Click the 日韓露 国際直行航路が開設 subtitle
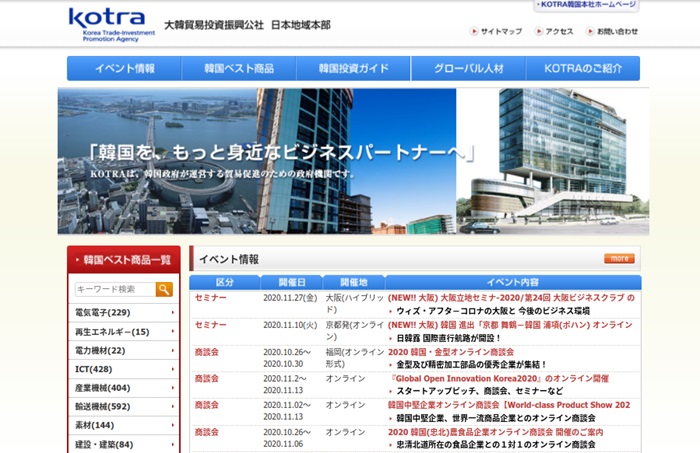The height and width of the screenshot is (453, 700). 449,338
